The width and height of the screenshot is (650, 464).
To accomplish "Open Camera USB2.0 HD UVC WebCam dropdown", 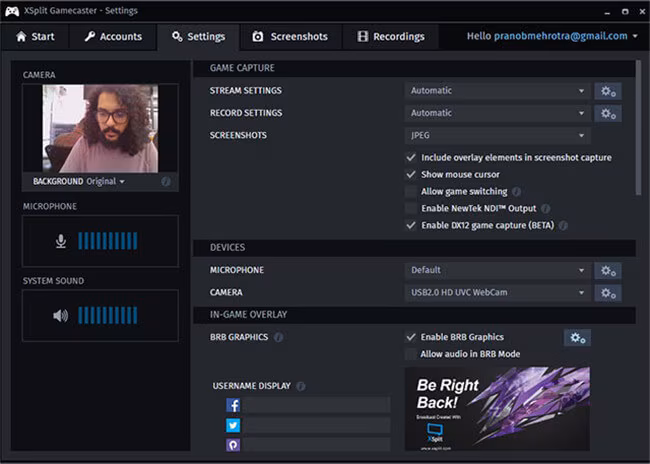I will click(497, 293).
